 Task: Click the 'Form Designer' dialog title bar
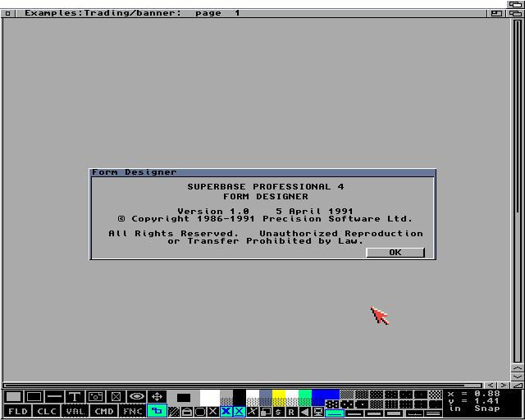262,172
